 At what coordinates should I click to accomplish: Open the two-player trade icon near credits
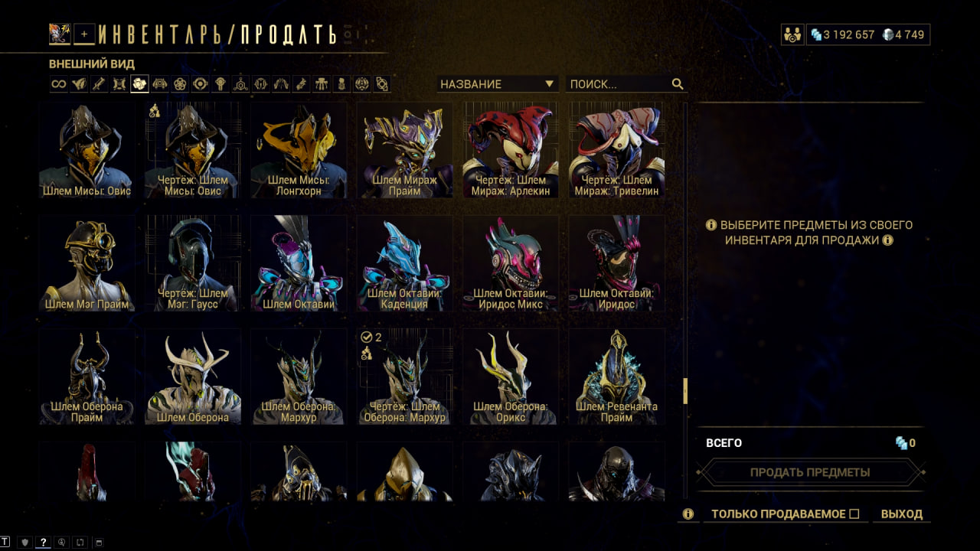pyautogui.click(x=792, y=34)
